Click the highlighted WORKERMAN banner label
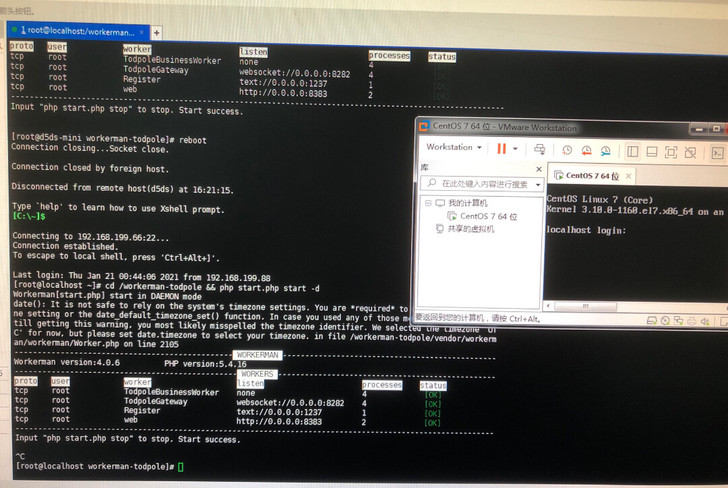Screen dimensions: 728x488 click(258, 355)
